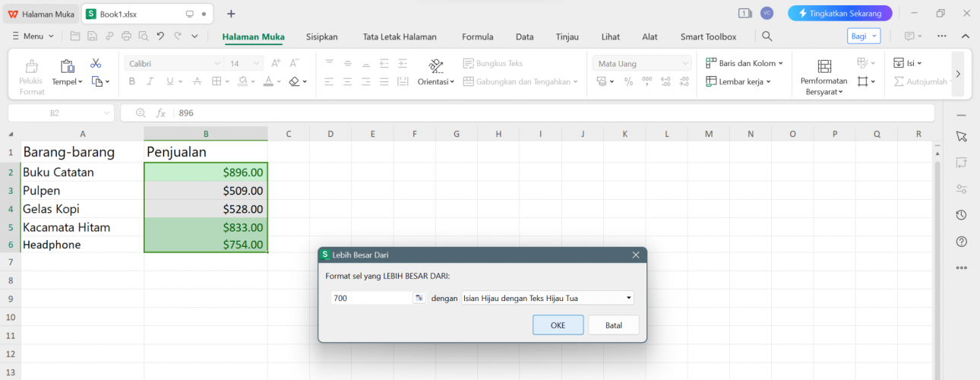Click the Cut scissors icon
This screenshot has width=980, height=380.
click(96, 63)
